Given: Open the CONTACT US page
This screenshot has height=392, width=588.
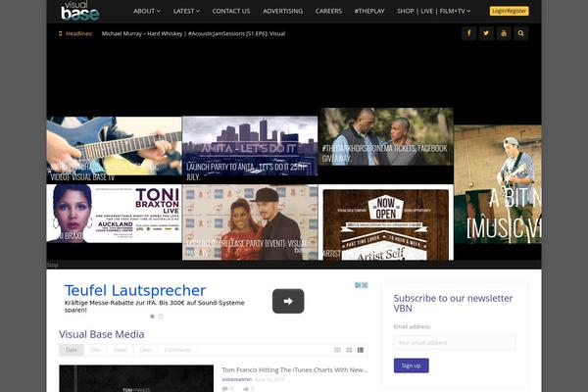Looking at the screenshot, I should pos(231,11).
